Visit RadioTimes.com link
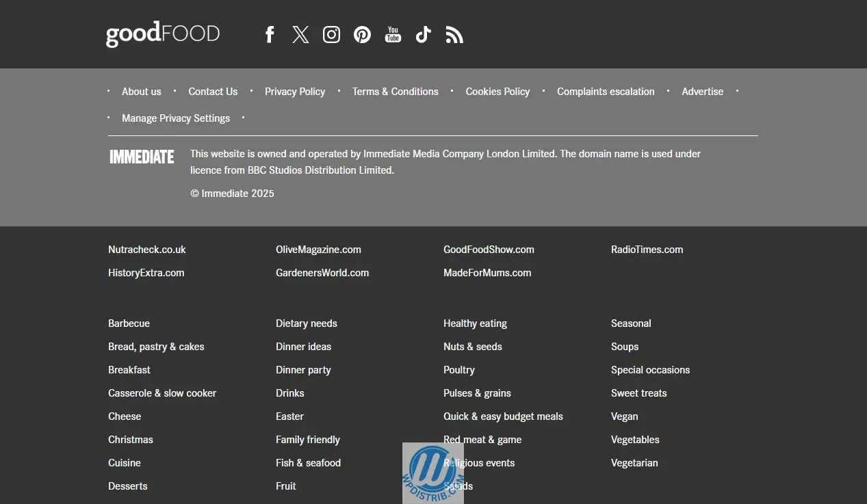 tap(647, 250)
